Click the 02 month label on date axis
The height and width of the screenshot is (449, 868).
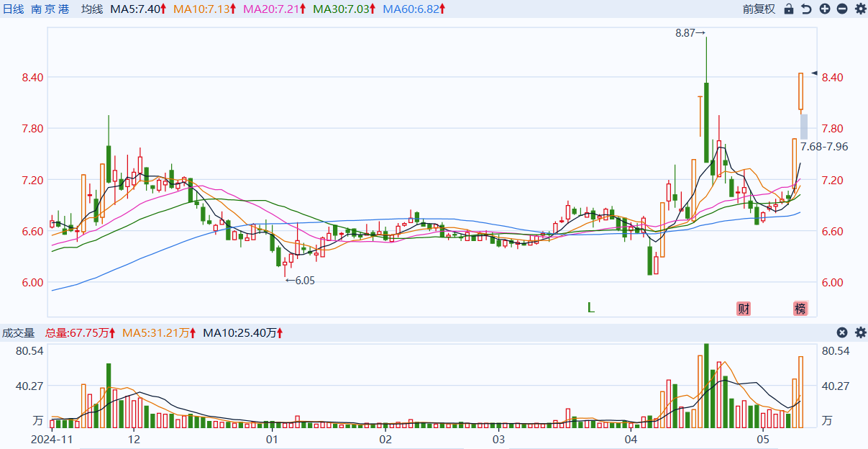click(385, 438)
